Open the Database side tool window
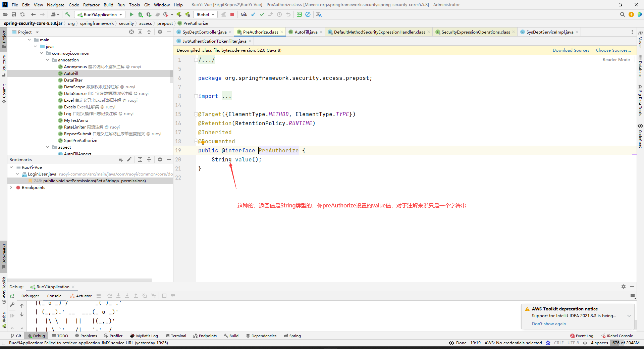 pyautogui.click(x=640, y=66)
